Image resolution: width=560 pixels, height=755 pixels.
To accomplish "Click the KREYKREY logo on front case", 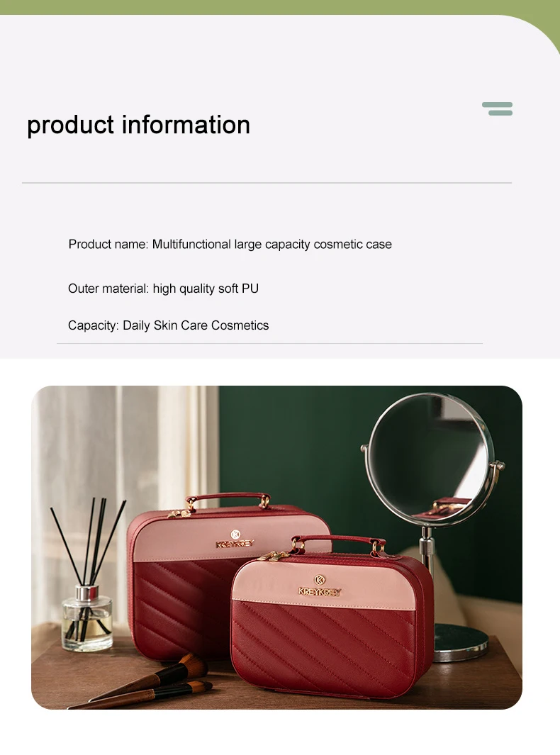I will pos(320,586).
